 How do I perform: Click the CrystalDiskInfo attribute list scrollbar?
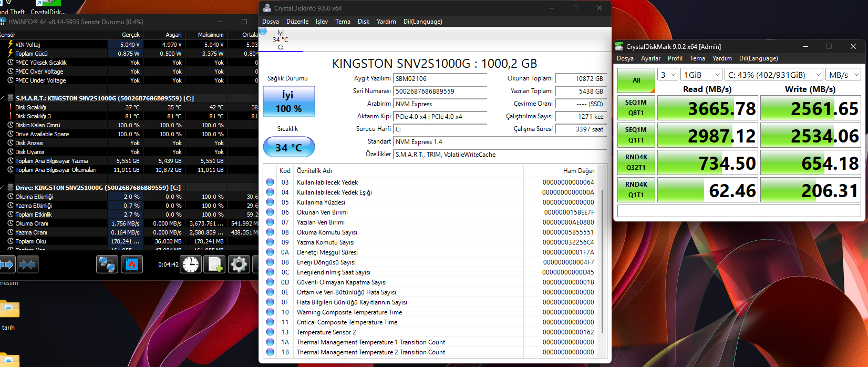[x=602, y=260]
